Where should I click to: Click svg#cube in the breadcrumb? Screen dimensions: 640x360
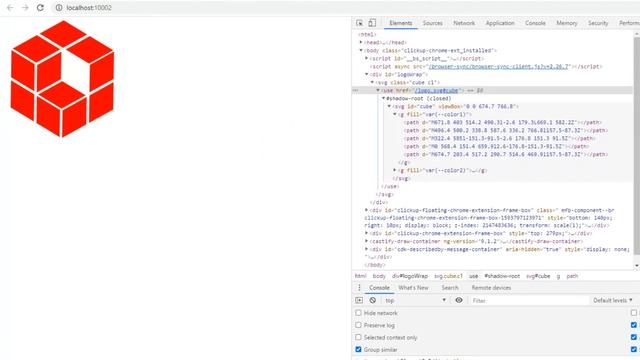coord(538,276)
